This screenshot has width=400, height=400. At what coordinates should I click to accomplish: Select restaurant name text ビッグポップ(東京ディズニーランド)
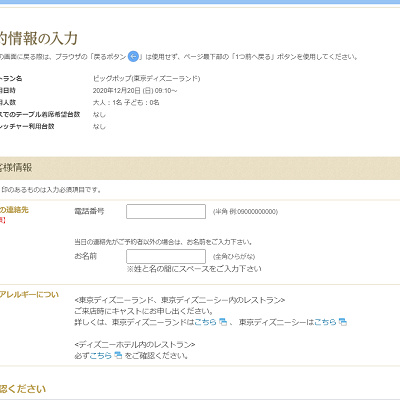point(146,79)
